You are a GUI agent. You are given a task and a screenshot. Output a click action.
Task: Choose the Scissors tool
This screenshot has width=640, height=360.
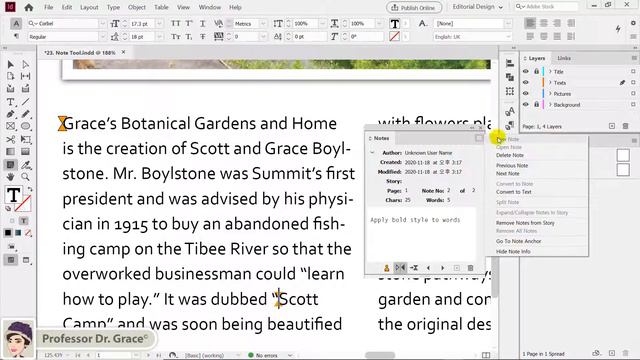11,140
